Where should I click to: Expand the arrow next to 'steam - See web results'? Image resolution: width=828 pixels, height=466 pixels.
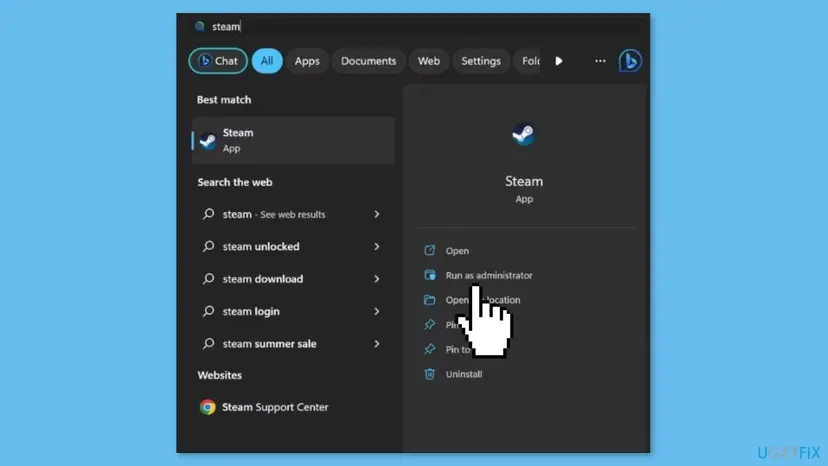tap(377, 214)
